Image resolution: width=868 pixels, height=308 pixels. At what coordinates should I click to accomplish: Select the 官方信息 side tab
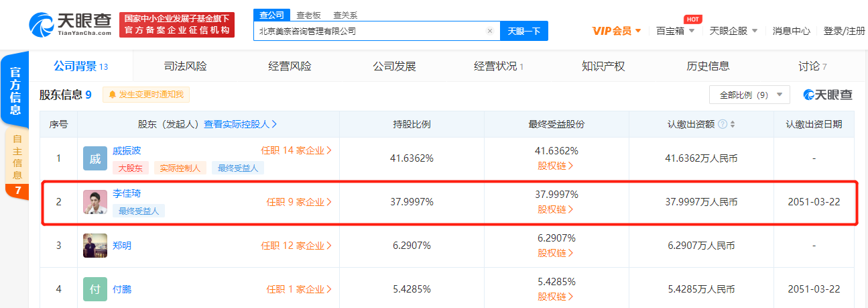[x=14, y=90]
